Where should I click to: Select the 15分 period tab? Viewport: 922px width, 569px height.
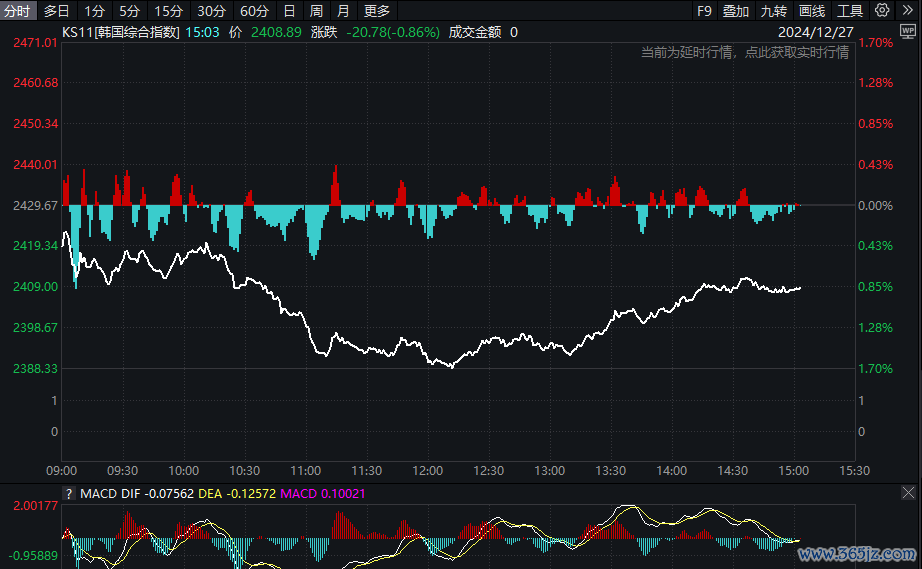click(x=168, y=11)
